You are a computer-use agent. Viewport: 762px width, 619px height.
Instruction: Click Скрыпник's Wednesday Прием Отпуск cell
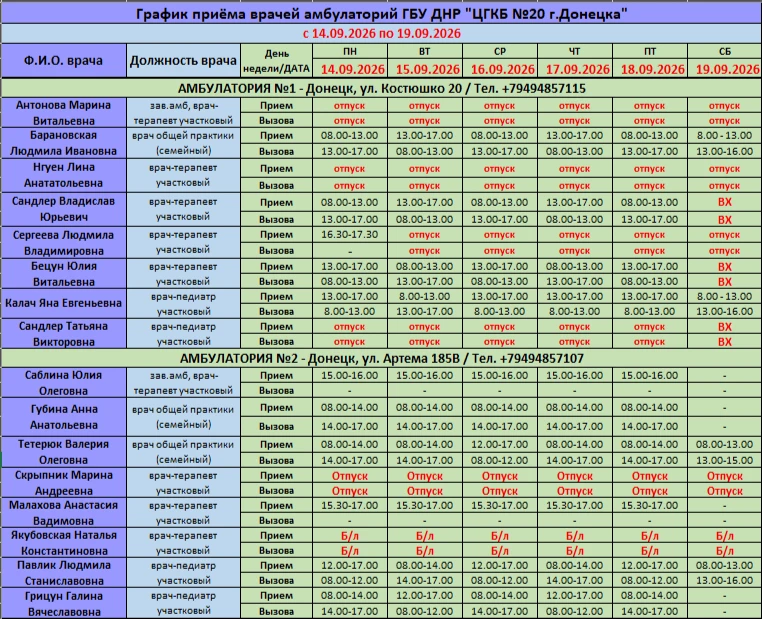tap(499, 476)
